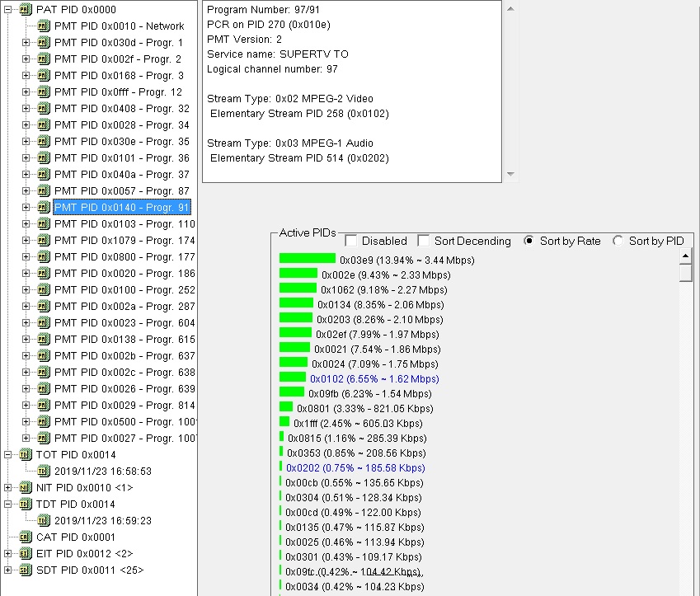This screenshot has height=596, width=700.
Task: Select PMT PID 0x0023 - Progr. 604 row
Action: [x=124, y=323]
